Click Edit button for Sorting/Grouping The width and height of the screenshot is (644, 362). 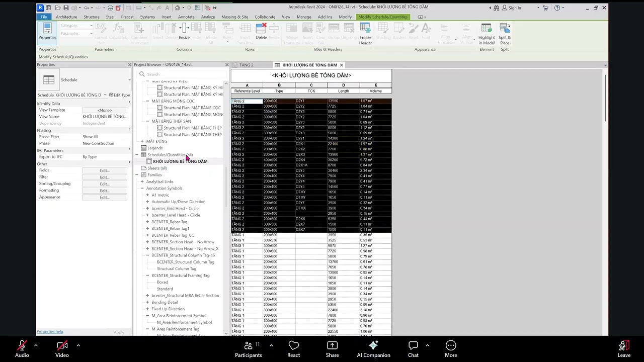click(104, 184)
